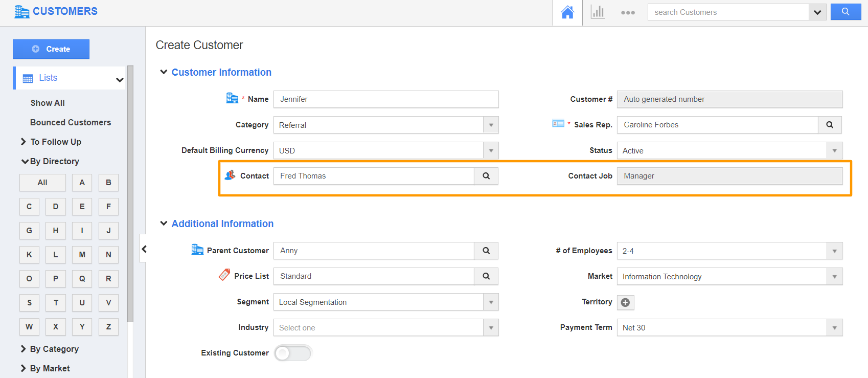Image resolution: width=868 pixels, height=378 pixels.
Task: Click the sidebar vertical scrollbar
Action: [x=130, y=194]
